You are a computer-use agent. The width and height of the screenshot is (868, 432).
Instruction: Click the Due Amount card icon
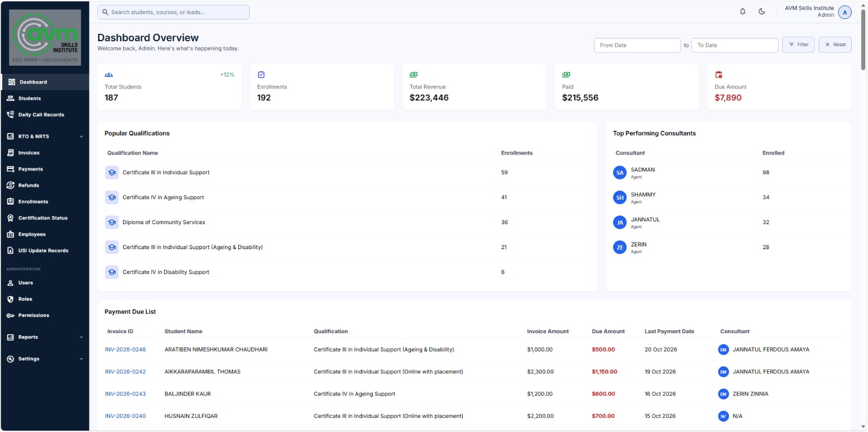point(719,75)
